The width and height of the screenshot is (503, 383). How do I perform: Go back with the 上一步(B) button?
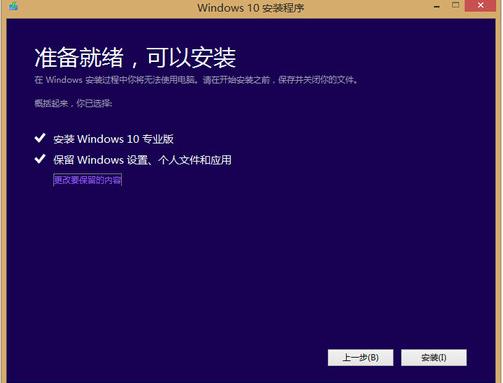pyautogui.click(x=360, y=357)
